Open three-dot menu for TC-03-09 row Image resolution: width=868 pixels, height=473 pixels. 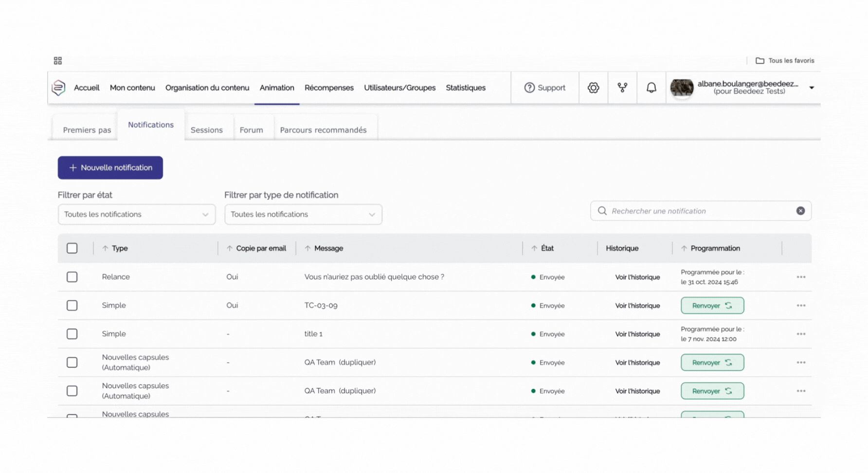[801, 306]
